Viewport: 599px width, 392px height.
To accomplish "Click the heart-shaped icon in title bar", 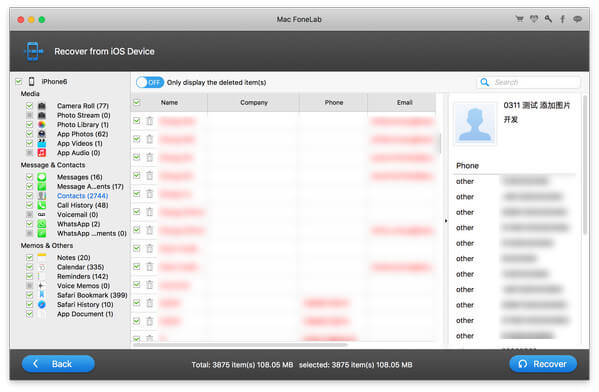I will [534, 19].
